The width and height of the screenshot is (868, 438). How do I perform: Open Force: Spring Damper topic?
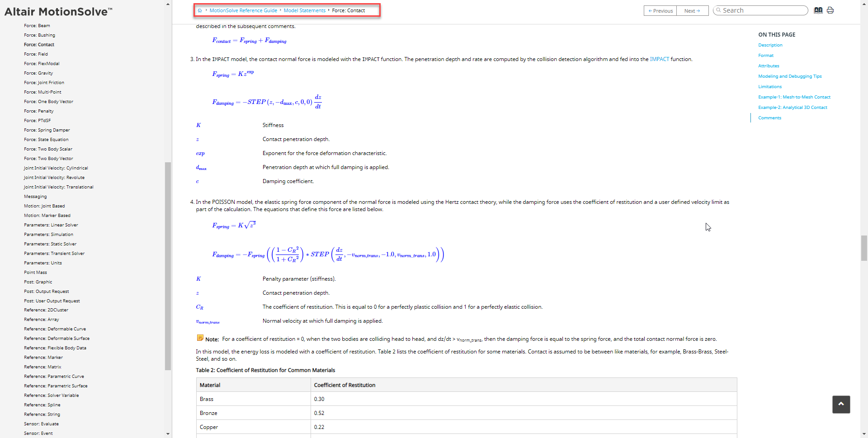click(47, 130)
